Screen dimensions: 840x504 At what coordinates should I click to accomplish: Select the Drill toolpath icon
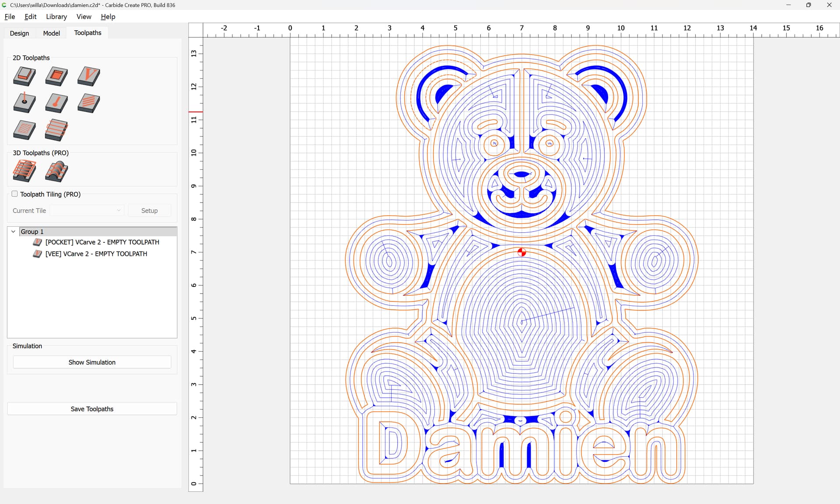coord(24,103)
